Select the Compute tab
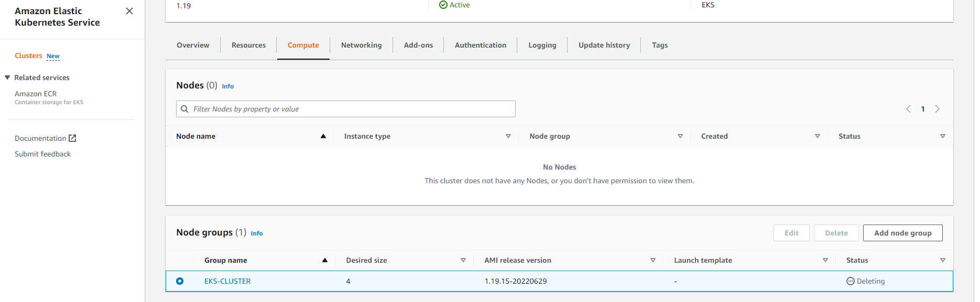This screenshot has height=302, width=980. 303,45
